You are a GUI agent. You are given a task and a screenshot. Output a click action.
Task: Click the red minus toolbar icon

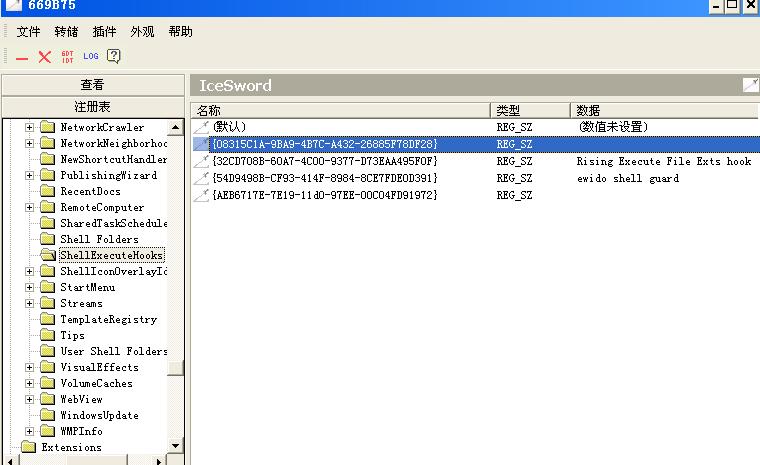[22, 58]
